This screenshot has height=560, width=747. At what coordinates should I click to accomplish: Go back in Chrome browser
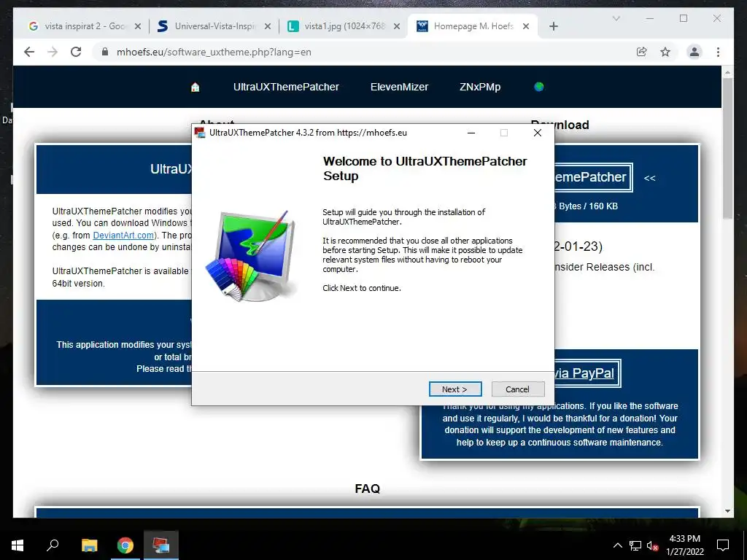[29, 52]
